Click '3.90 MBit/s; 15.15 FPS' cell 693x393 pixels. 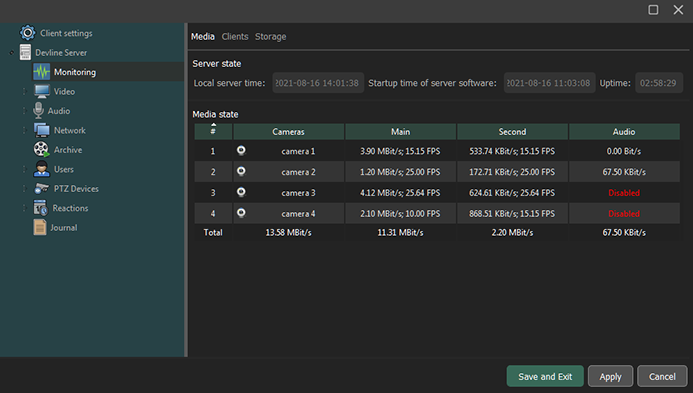400,151
